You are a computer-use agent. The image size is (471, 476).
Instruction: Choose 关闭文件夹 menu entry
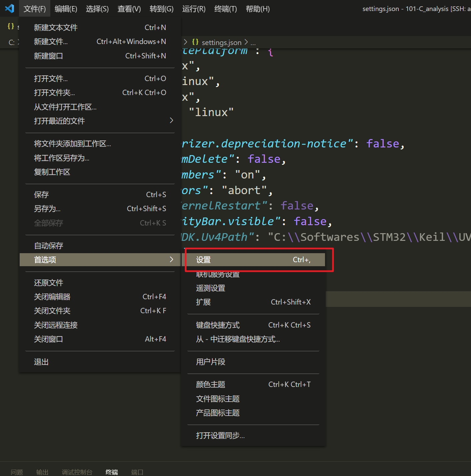tap(100, 311)
